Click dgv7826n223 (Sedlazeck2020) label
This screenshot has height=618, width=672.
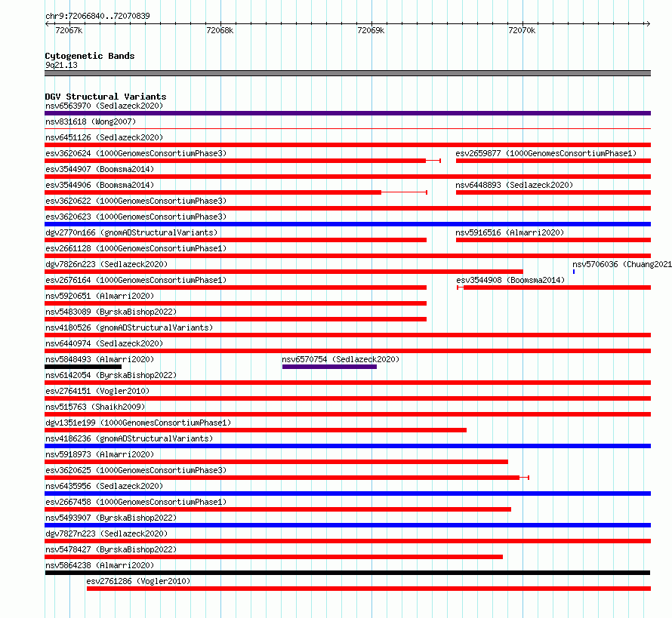[x=106, y=264]
